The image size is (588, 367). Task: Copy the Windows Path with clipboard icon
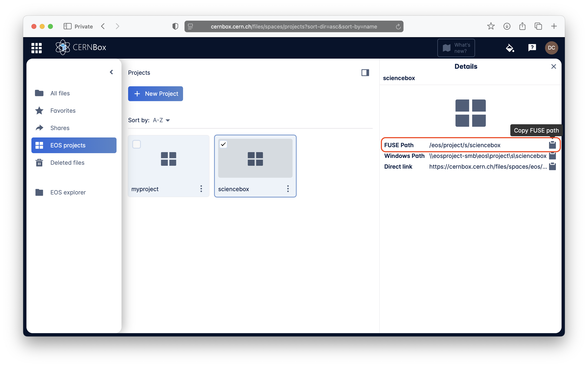point(552,156)
